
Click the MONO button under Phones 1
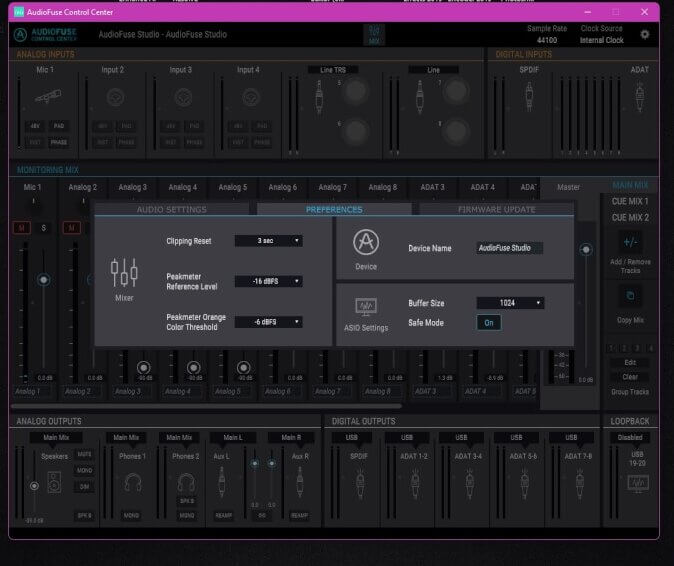[x=132, y=515]
